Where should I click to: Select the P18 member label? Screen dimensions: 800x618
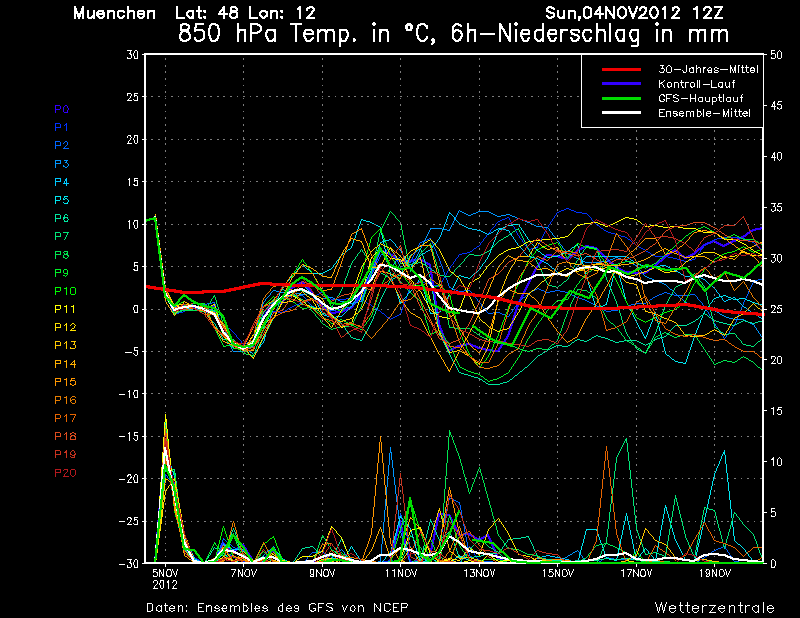click(x=65, y=436)
